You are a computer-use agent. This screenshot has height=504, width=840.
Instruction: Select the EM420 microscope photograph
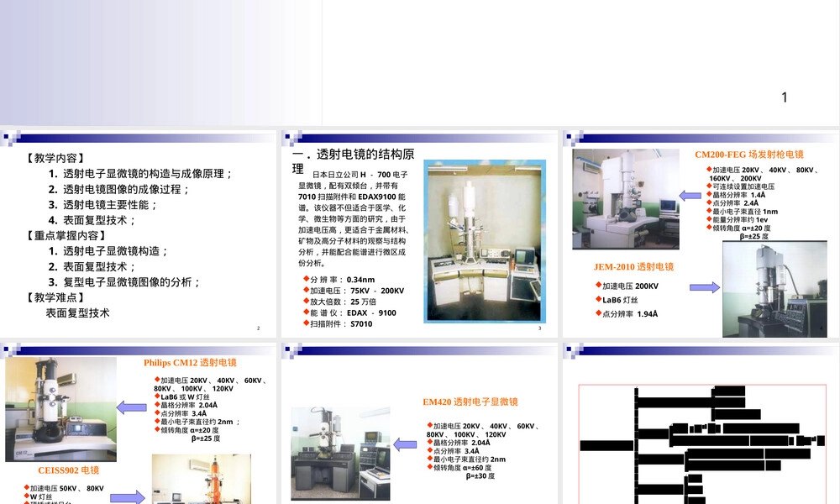tap(340, 454)
